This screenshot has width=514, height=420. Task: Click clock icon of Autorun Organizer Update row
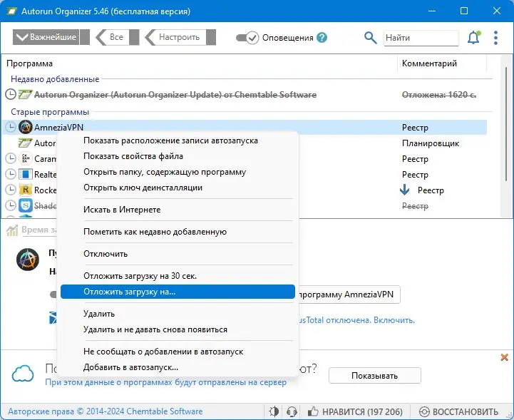tap(11, 94)
